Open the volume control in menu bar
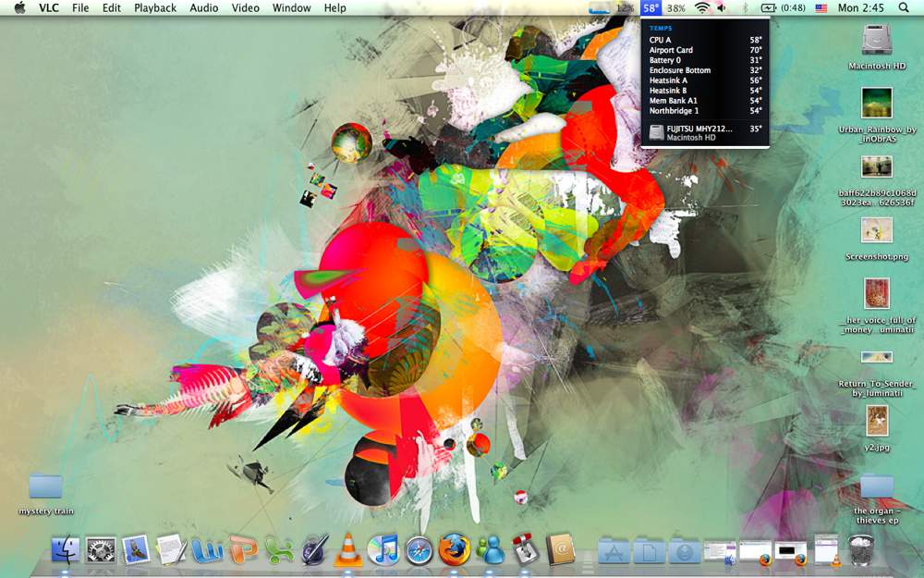The height and width of the screenshot is (578, 924). click(x=722, y=7)
